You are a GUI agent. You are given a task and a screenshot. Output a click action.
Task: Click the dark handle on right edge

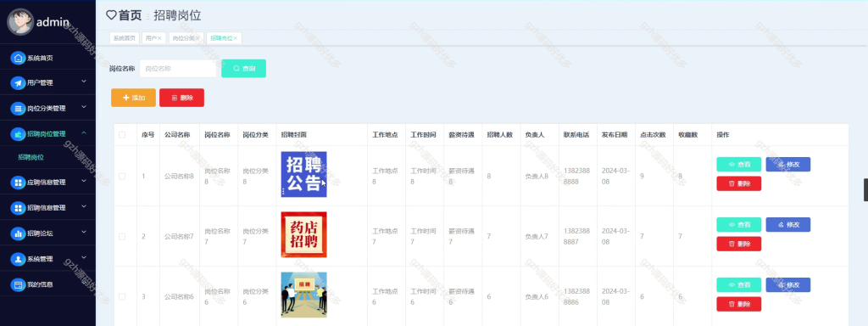(x=865, y=189)
